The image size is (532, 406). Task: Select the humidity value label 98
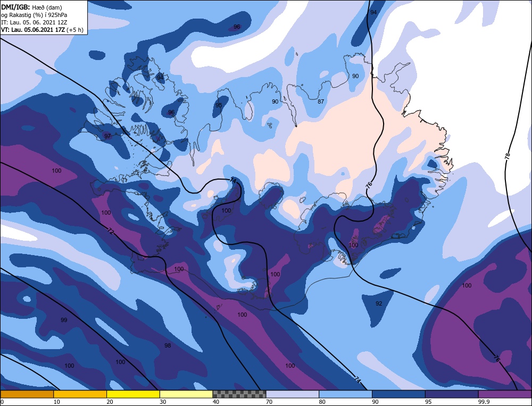[x=168, y=345]
